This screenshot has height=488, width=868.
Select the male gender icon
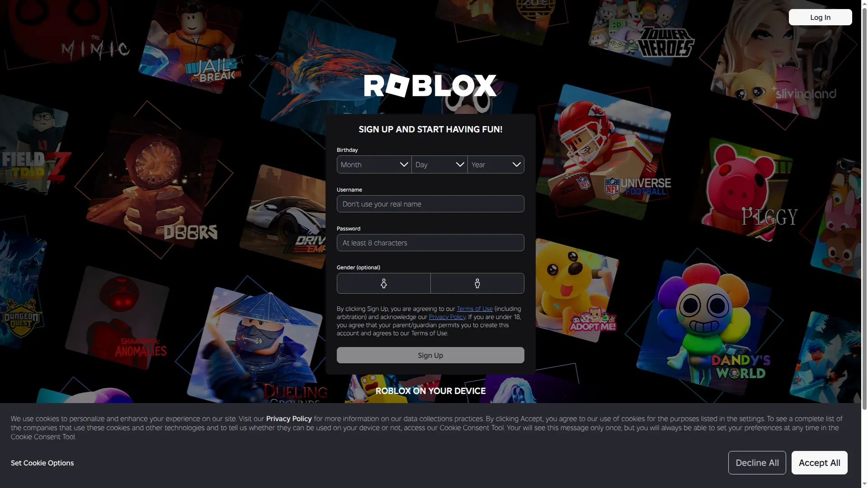click(477, 283)
